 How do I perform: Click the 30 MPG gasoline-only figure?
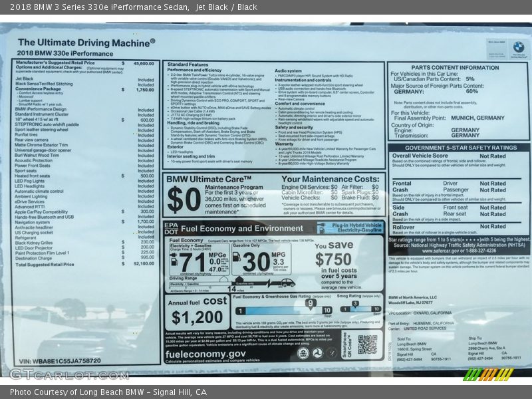[256, 262]
